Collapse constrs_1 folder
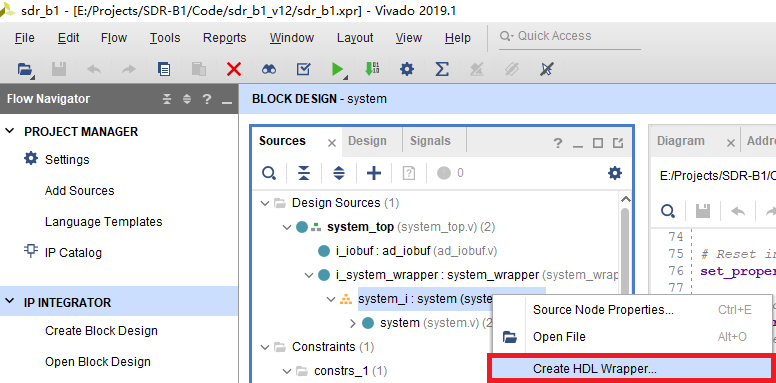 coord(287,371)
